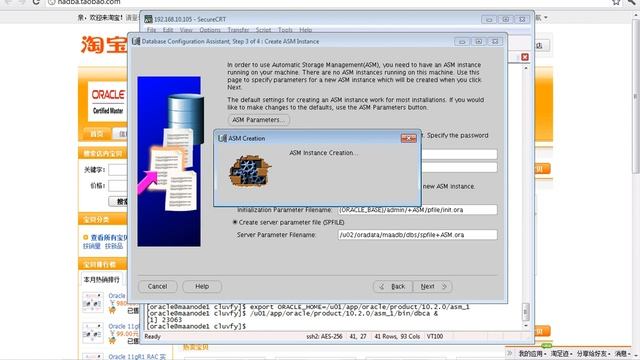Open the 查看所有宝贝 link on Taobao

pyautogui.click(x=109, y=238)
